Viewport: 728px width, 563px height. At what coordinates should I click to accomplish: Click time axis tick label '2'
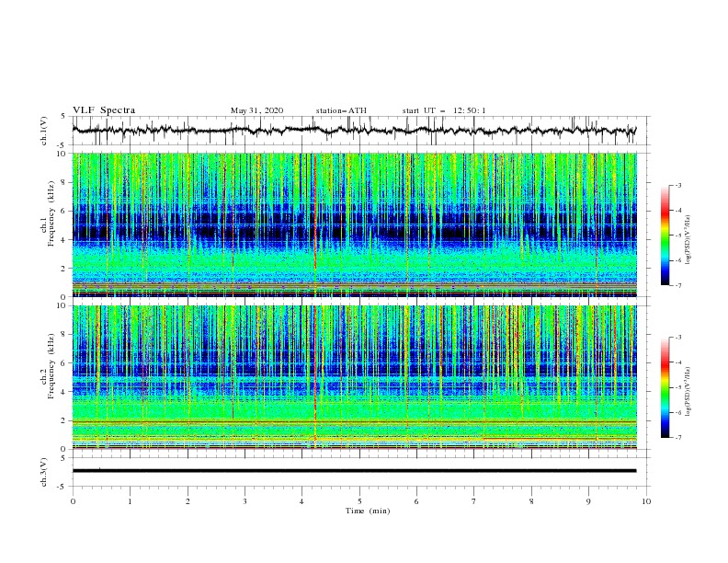pos(188,501)
